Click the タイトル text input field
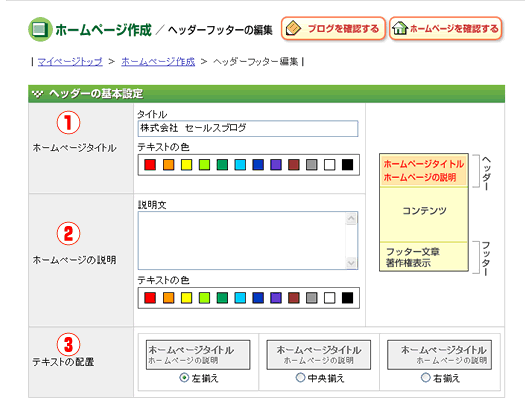This screenshot has width=525, height=399. [248, 129]
